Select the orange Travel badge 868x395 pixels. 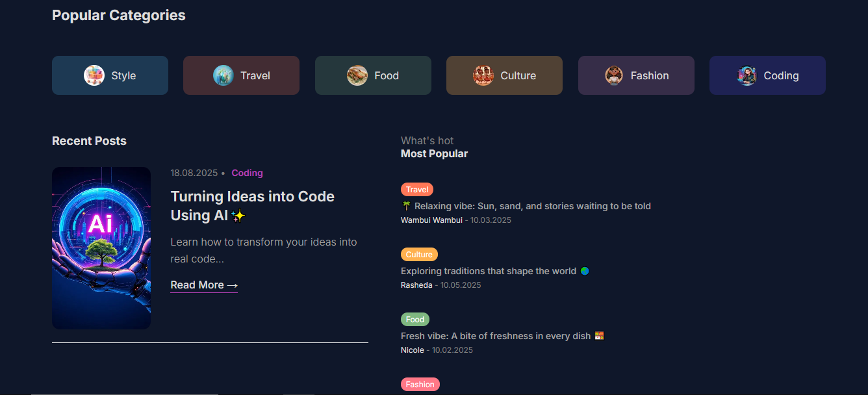pyautogui.click(x=417, y=190)
